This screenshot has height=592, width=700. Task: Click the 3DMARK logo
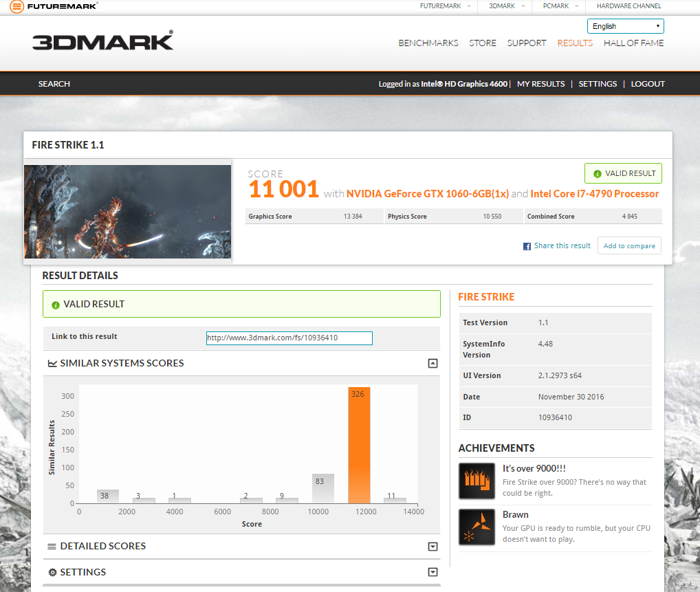click(x=102, y=41)
